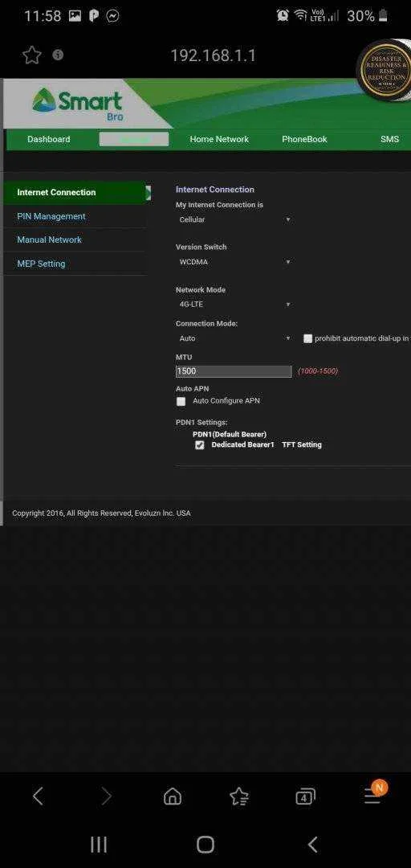
Task: Expand the Auto Connection Mode dropdown
Action: [234, 338]
